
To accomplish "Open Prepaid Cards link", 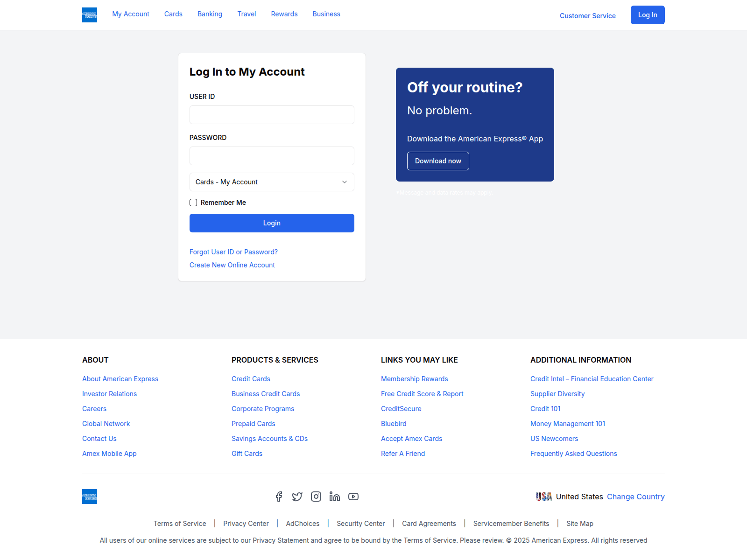I will pos(254,424).
